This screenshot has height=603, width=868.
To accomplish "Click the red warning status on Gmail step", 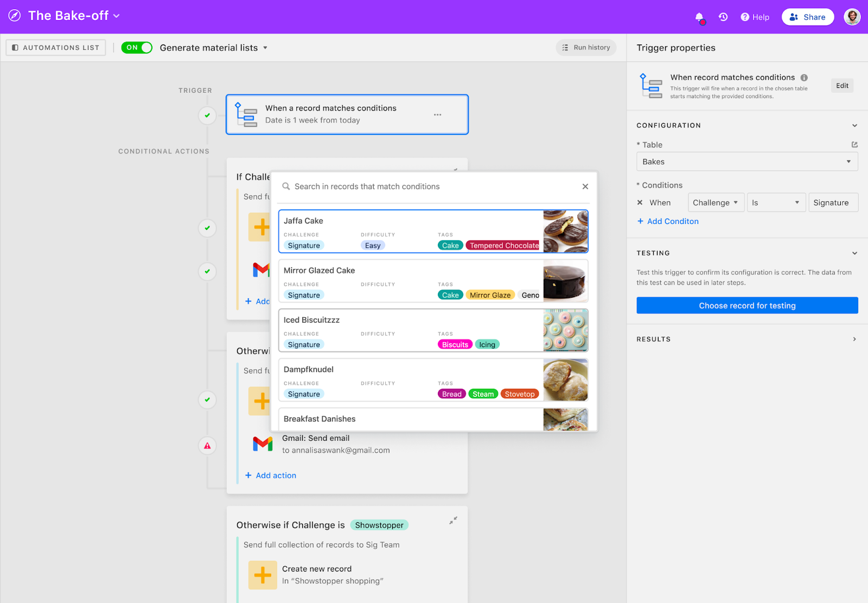I will coord(207,446).
